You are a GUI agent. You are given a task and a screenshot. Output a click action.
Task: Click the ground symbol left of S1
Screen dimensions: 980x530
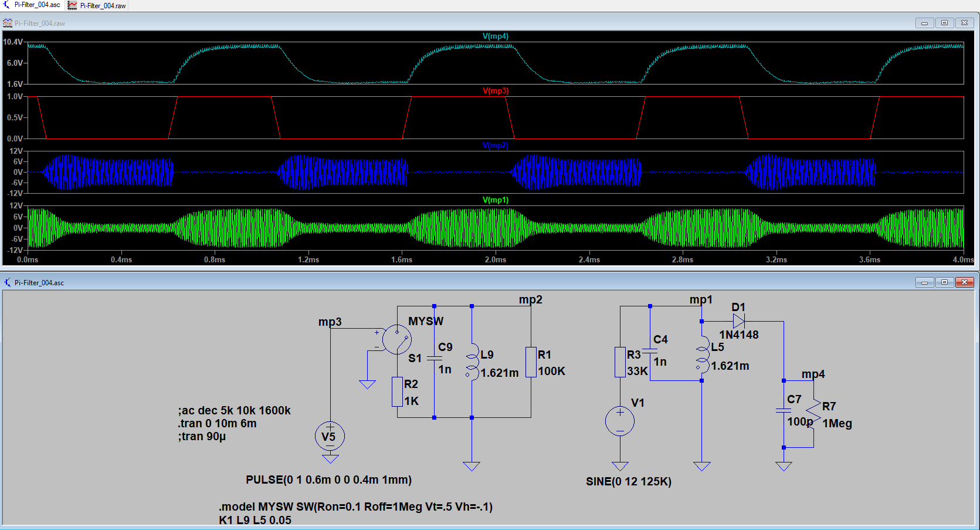tap(367, 384)
